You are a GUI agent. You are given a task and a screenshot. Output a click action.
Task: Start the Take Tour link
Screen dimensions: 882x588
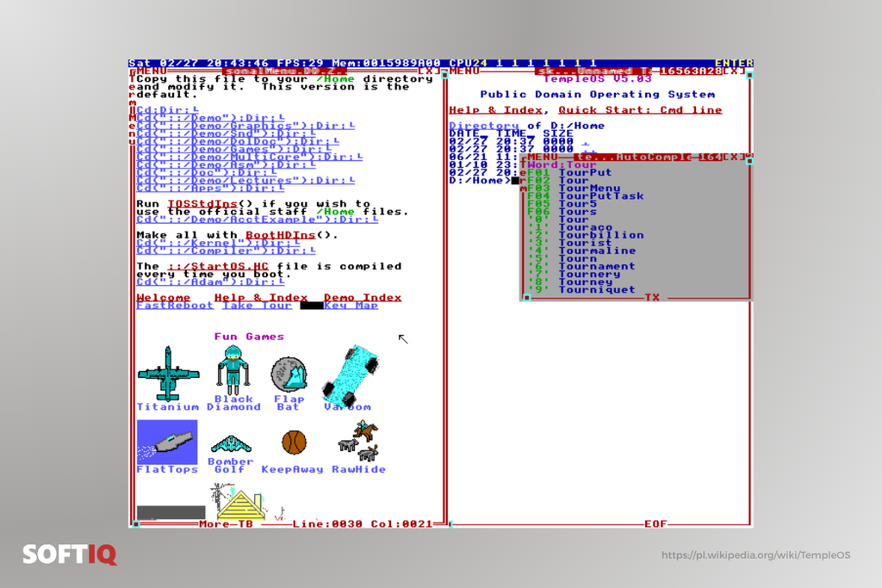(257, 306)
